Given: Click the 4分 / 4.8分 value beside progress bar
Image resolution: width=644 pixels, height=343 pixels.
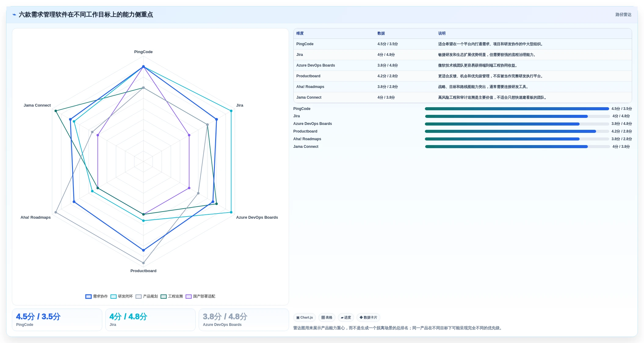Looking at the screenshot, I should point(621,116).
